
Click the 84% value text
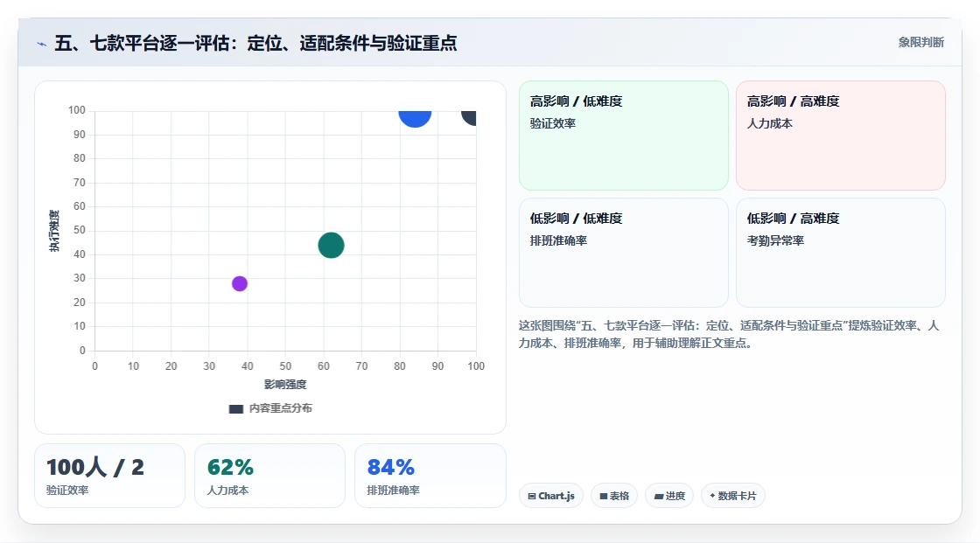click(x=390, y=468)
